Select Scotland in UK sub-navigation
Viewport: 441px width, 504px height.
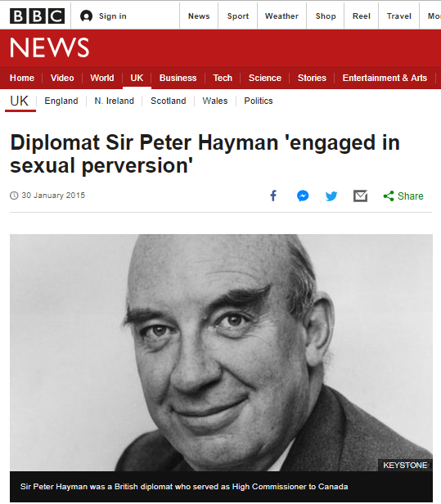coord(168,101)
